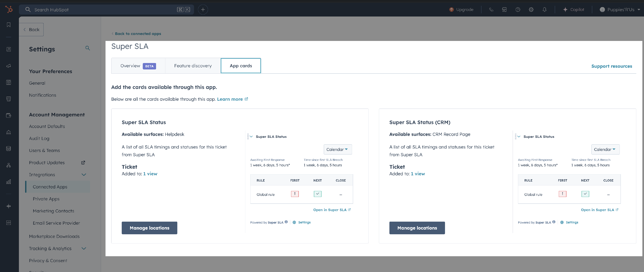644x272 pixels.
Task: Open the Automation workflows icon
Action: pos(9,165)
